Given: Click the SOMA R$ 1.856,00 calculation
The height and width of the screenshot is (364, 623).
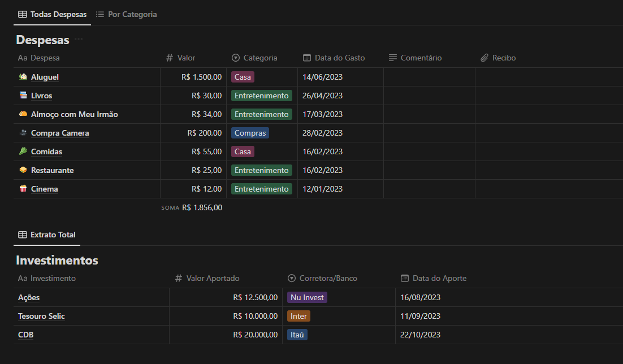Looking at the screenshot, I should tap(192, 208).
